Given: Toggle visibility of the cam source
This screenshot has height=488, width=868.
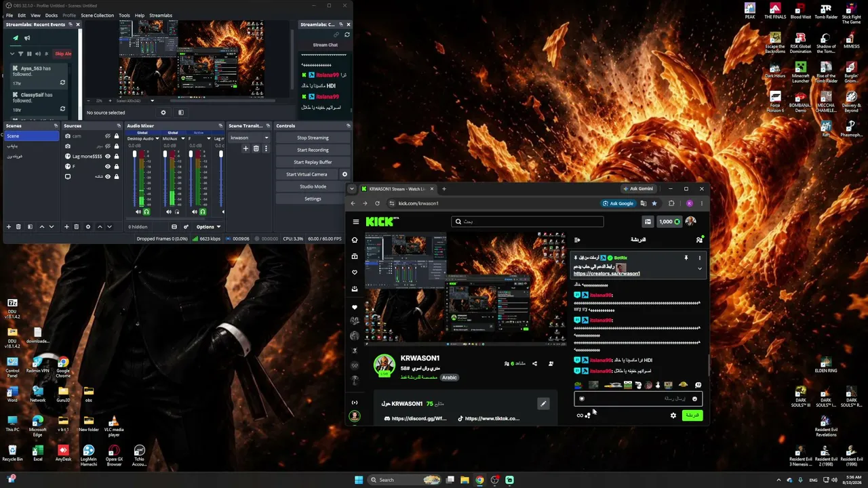Looking at the screenshot, I should pos(107,136).
